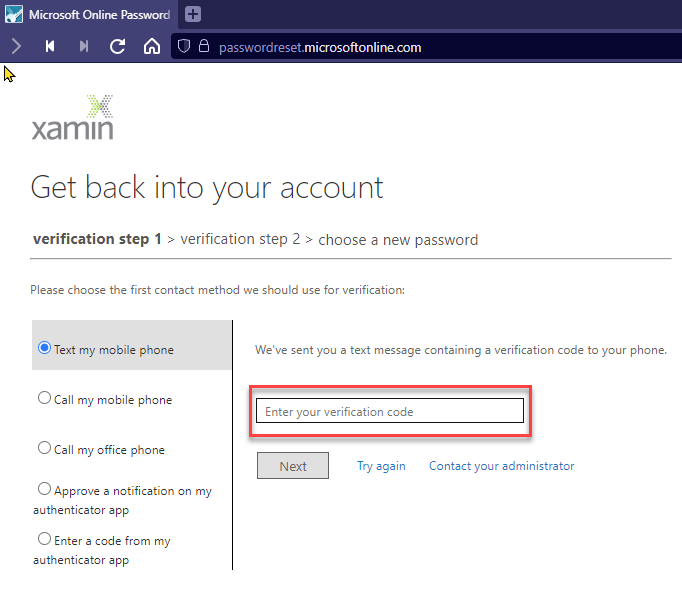
Task: Go to the browser home page
Action: click(x=152, y=46)
